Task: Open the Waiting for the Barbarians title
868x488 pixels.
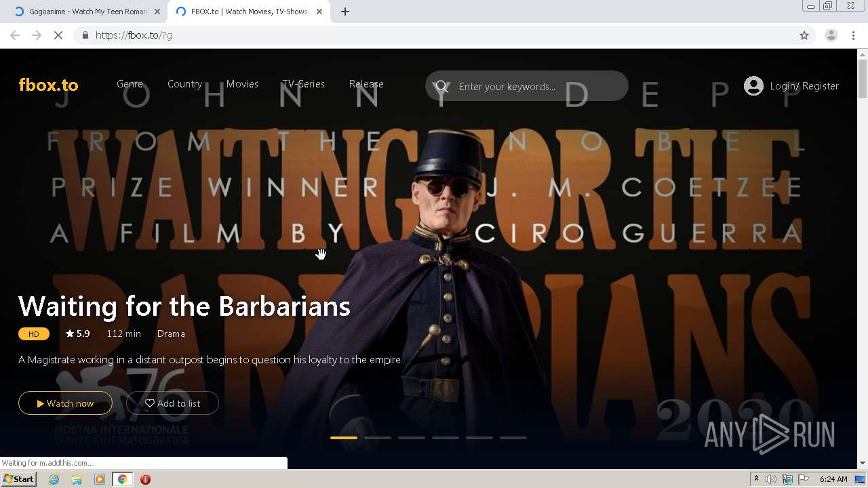Action: click(x=184, y=306)
